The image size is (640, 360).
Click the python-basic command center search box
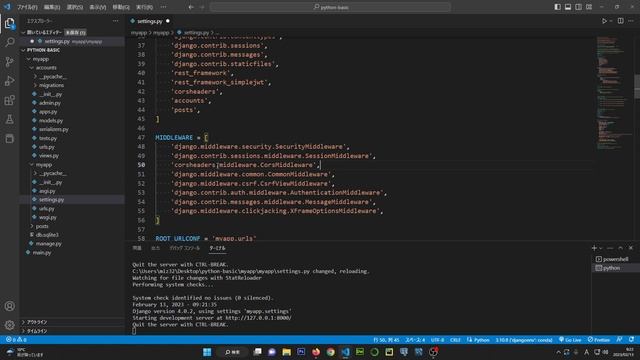coord(330,7)
